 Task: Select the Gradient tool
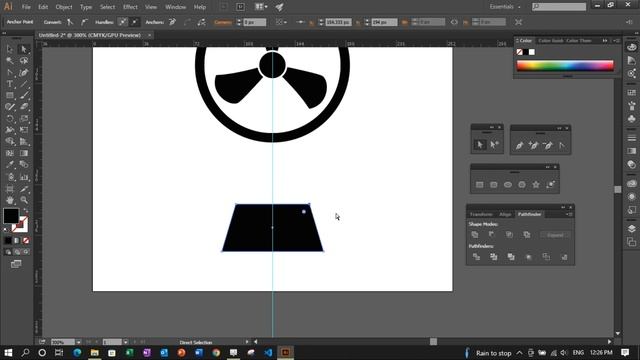pos(24,153)
